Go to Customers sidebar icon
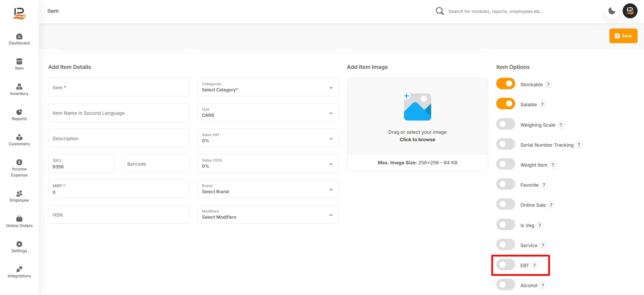The image size is (644, 295). (x=19, y=137)
